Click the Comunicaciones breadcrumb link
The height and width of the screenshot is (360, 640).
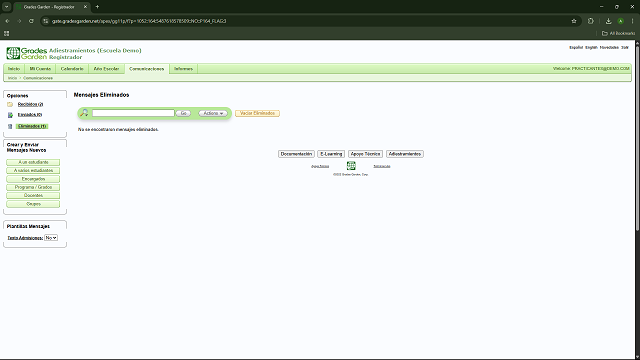coord(38,78)
